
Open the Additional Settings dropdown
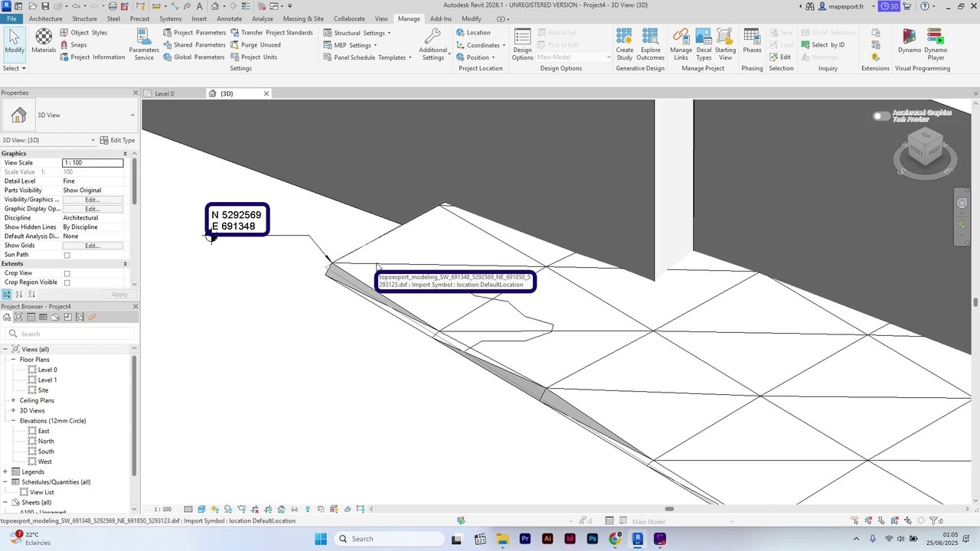point(433,44)
